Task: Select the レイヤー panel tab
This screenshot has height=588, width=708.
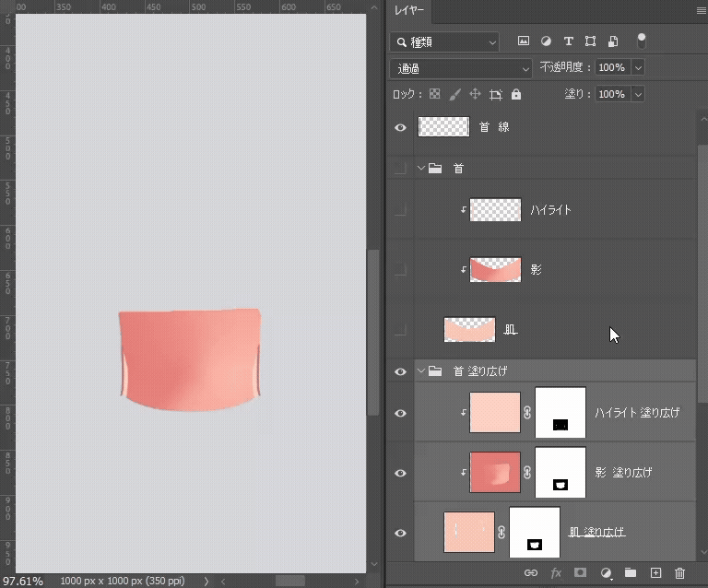Action: coord(409,10)
